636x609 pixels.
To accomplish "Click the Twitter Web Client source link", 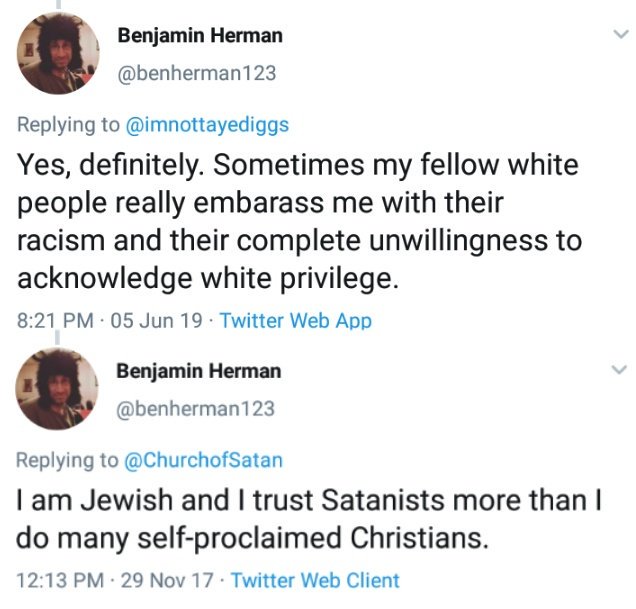I will point(314,579).
